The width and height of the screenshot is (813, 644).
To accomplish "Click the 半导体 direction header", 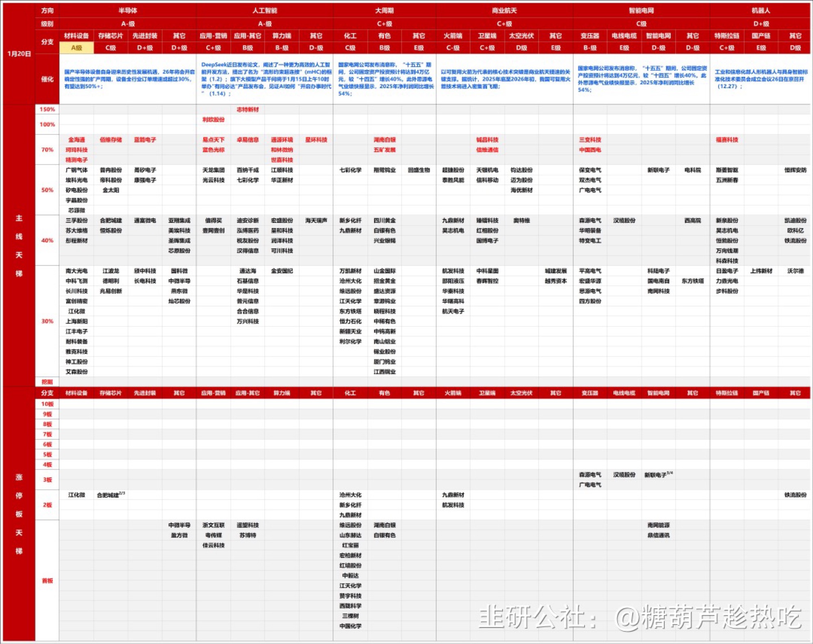I will [x=128, y=10].
